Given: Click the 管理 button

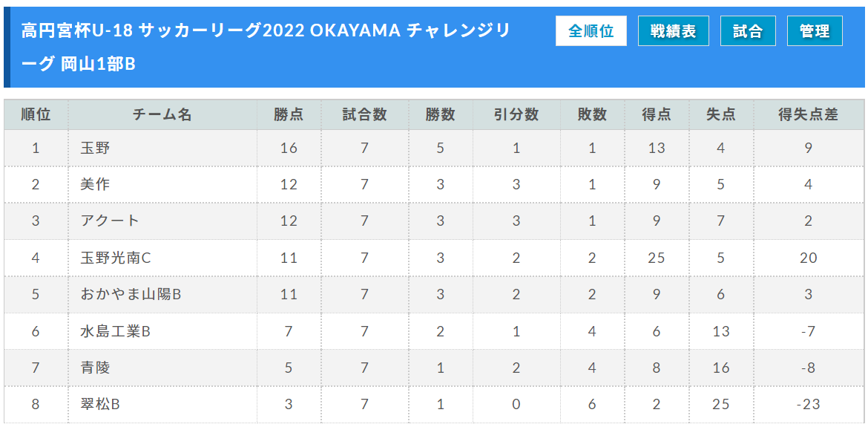Looking at the screenshot, I should [815, 31].
